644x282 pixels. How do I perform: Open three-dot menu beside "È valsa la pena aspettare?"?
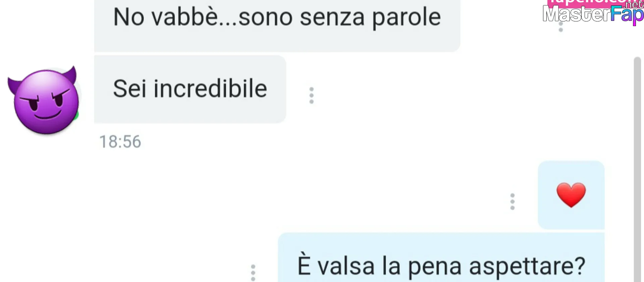(x=253, y=273)
